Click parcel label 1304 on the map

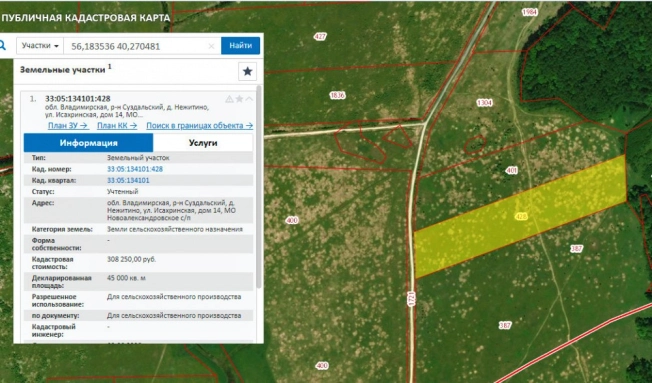[x=484, y=103]
